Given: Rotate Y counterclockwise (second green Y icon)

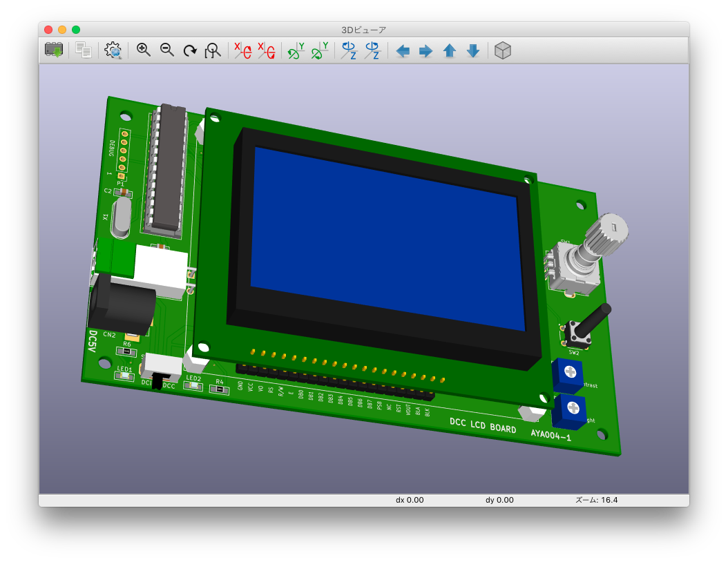Looking at the screenshot, I should click(x=319, y=50).
